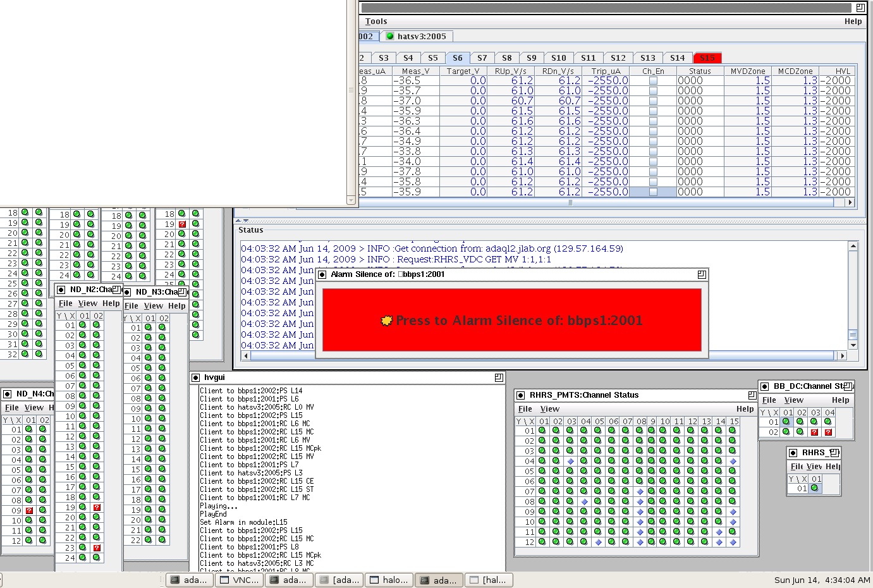Viewport: 873px width, 588px height.
Task: Select ND_N2 green status row 12 column 02
Action: point(97,436)
